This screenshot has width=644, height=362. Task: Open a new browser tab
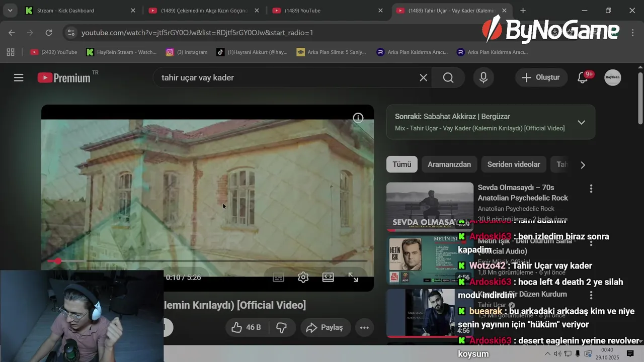(523, 11)
